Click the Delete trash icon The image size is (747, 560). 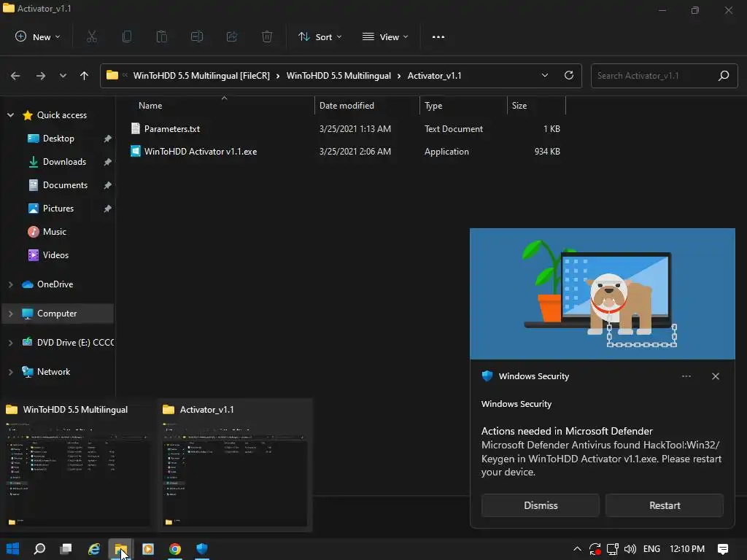[267, 36]
